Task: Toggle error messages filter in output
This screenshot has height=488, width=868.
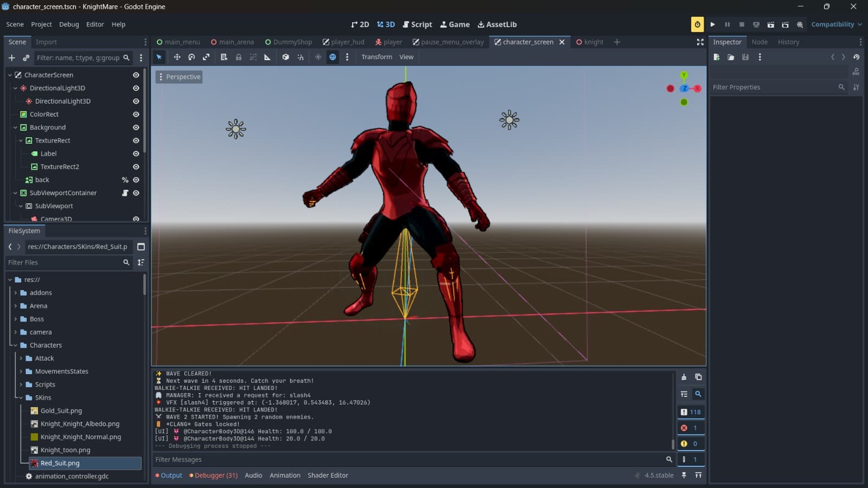Action: [x=691, y=428]
